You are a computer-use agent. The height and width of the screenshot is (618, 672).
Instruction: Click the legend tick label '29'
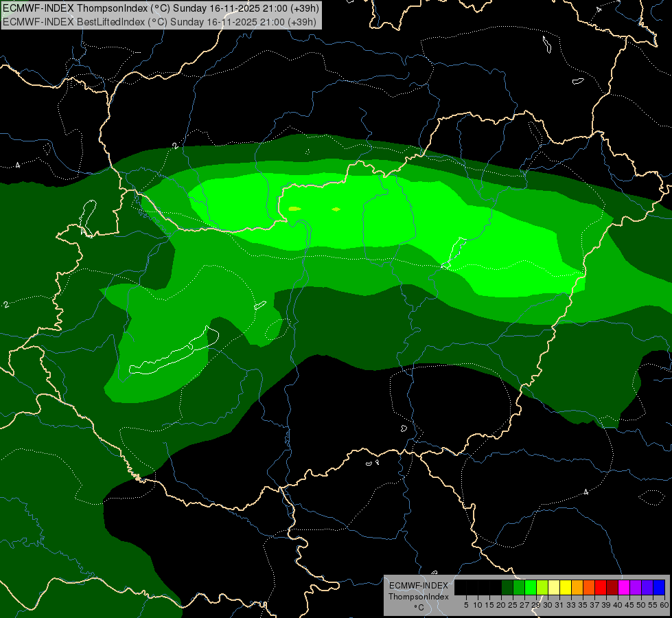pos(537,605)
